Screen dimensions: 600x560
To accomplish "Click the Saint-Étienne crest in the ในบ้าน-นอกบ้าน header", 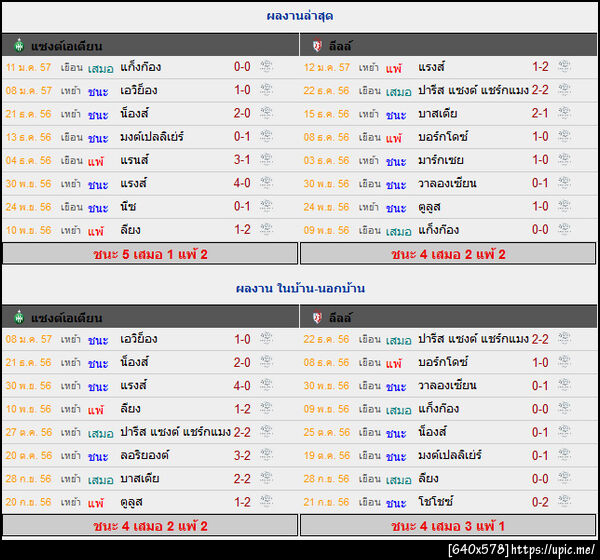I will click(x=19, y=317).
